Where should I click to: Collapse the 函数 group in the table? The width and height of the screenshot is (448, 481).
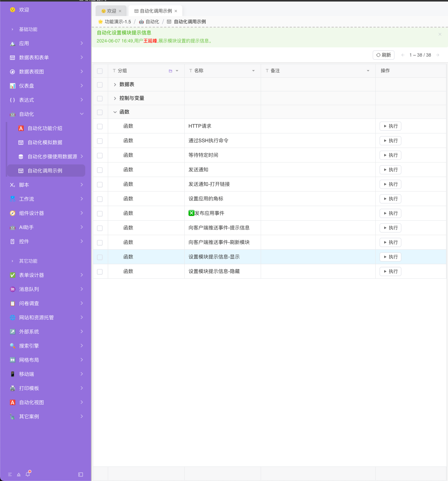115,112
